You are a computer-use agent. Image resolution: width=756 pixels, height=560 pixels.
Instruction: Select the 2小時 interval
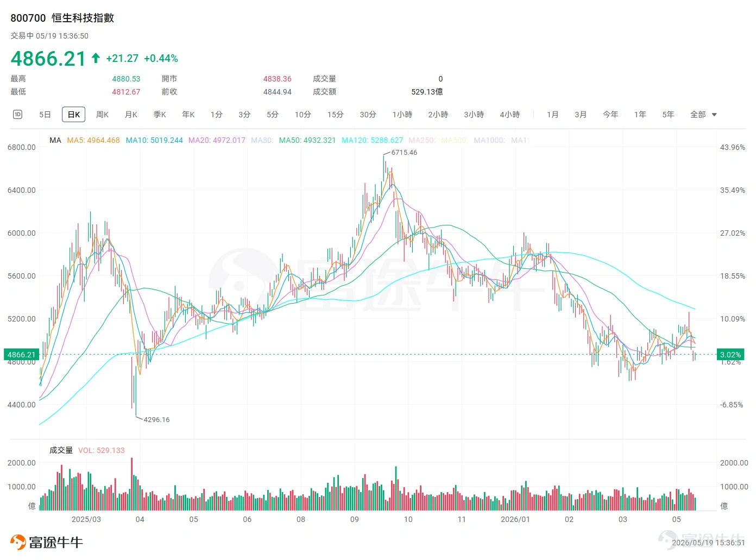(x=438, y=115)
